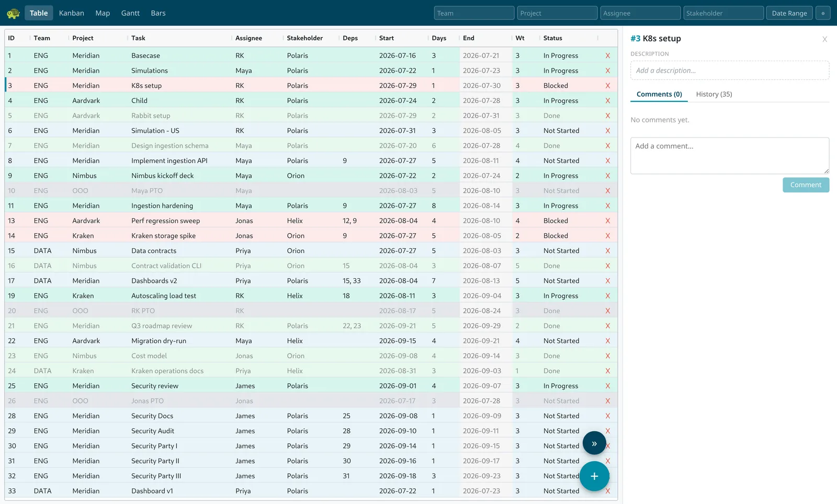Image resolution: width=837 pixels, height=504 pixels.
Task: Delete Ingestion hardening row with X
Action: coord(607,206)
